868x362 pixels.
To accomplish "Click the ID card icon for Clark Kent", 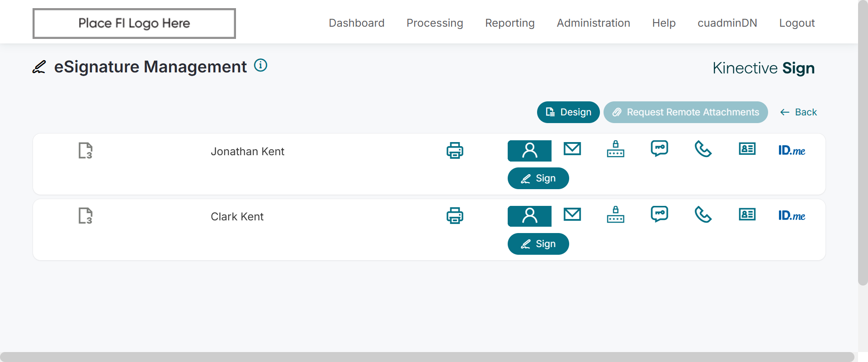I will click(747, 214).
